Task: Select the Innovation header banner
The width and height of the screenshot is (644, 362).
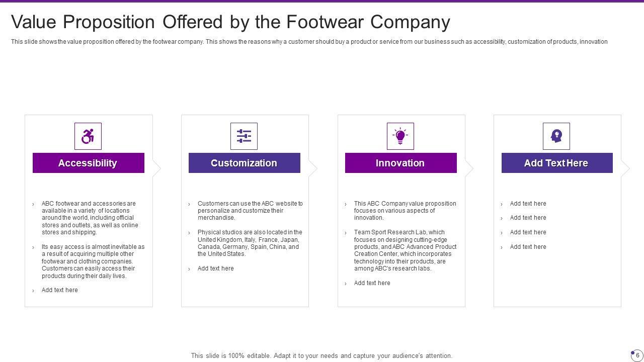Action: point(400,163)
